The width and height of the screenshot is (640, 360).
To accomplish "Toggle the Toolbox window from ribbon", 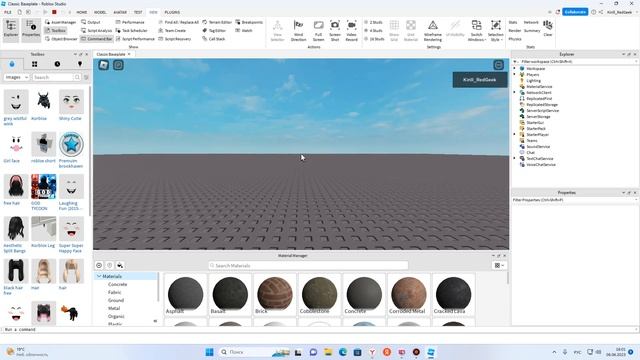I will click(56, 31).
